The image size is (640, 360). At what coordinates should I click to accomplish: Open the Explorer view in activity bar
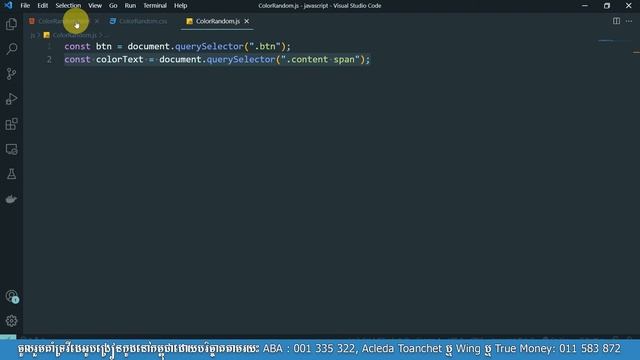[11, 24]
